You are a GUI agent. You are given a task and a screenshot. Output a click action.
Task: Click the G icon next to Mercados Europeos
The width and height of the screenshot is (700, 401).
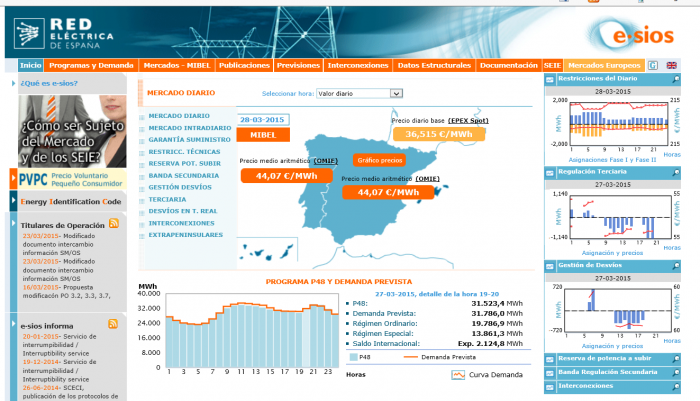[x=653, y=65]
